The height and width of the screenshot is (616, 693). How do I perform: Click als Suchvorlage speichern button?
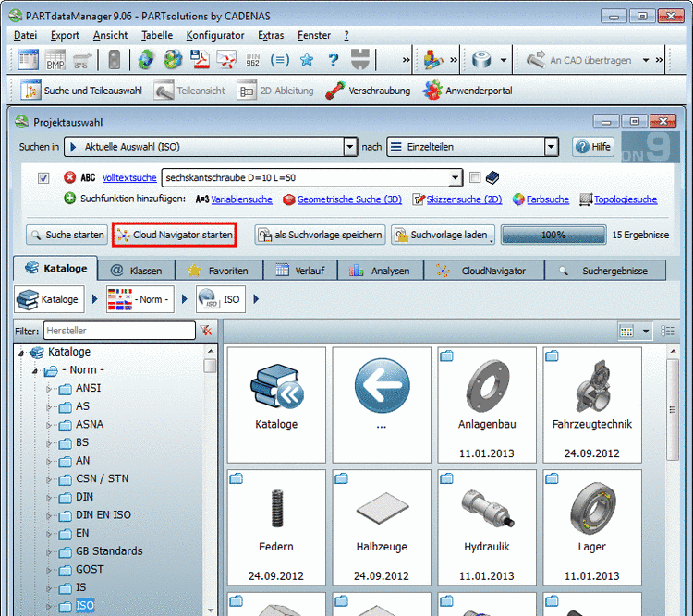click(320, 235)
